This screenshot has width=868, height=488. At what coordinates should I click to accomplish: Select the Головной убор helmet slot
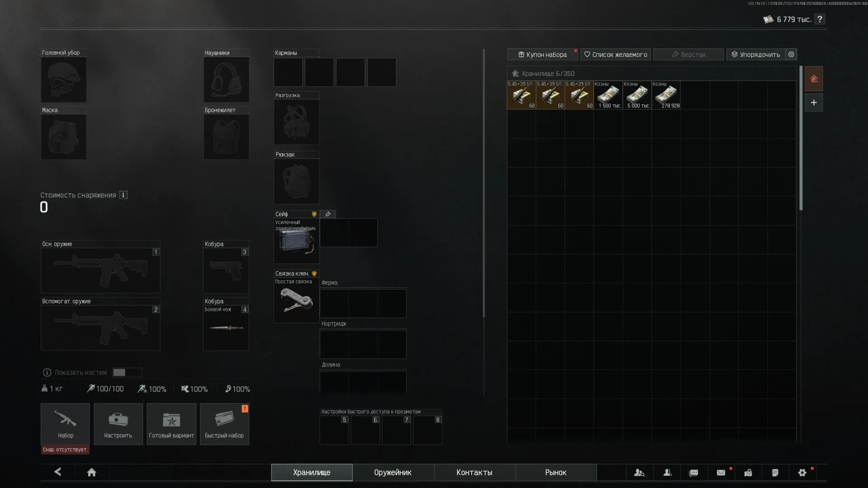point(64,80)
